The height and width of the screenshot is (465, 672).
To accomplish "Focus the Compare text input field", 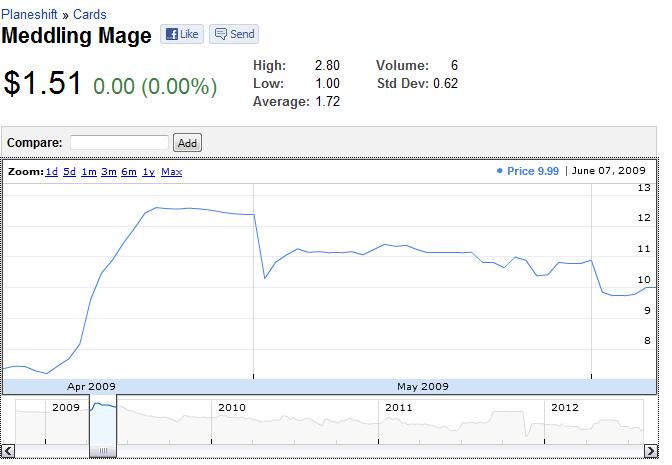I will click(x=120, y=143).
